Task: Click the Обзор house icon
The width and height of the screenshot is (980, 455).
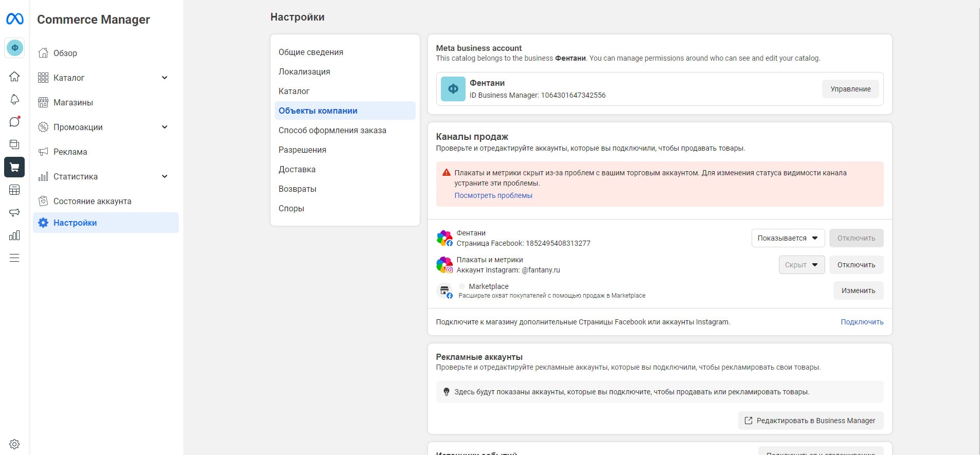Action: 43,53
